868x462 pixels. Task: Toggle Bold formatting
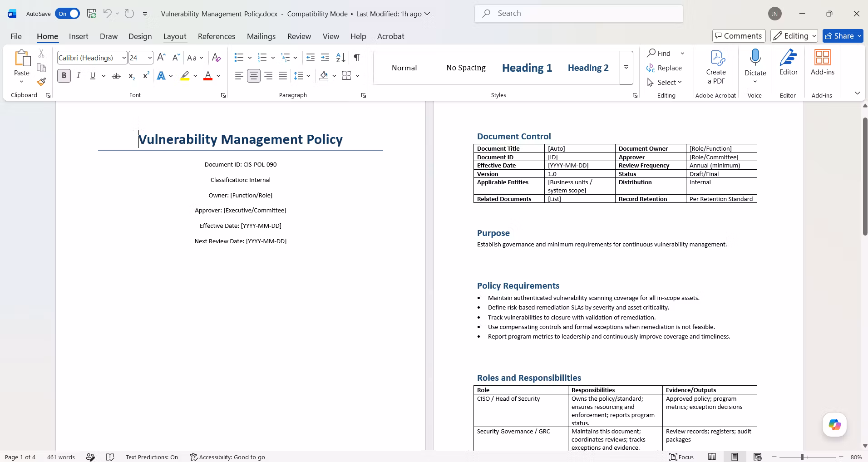pyautogui.click(x=64, y=76)
